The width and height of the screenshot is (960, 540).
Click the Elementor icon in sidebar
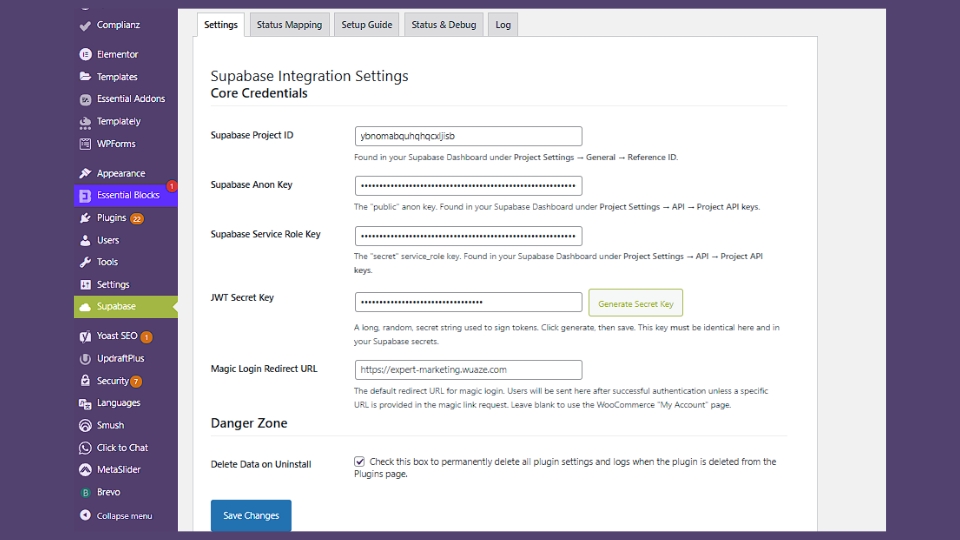click(85, 54)
